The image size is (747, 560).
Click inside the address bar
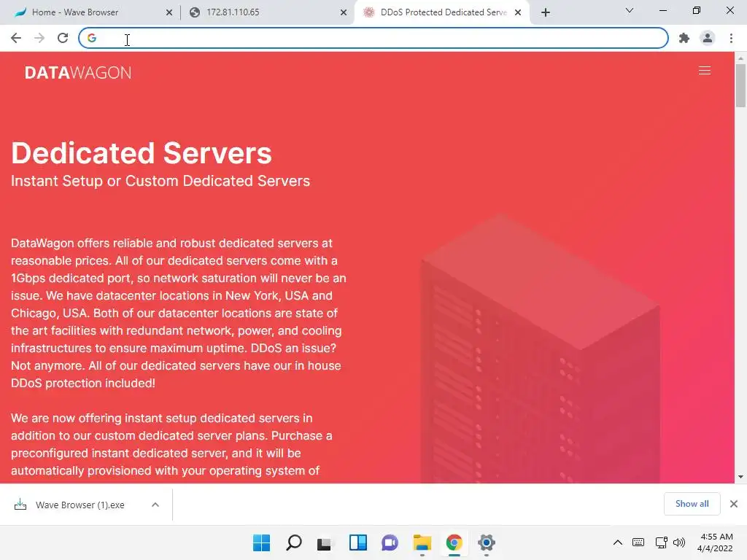(373, 38)
